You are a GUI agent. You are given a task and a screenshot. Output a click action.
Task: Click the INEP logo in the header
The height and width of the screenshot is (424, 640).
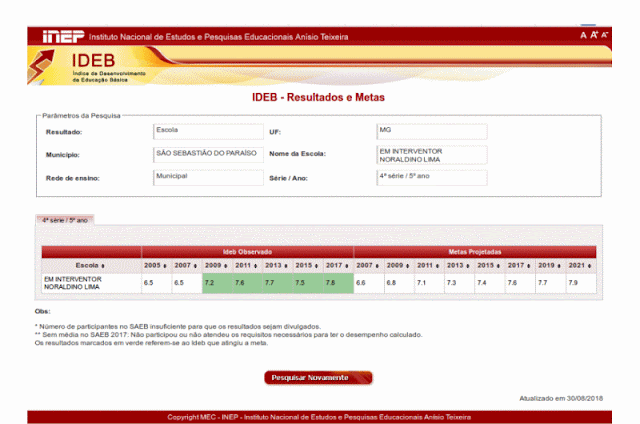click(x=63, y=36)
